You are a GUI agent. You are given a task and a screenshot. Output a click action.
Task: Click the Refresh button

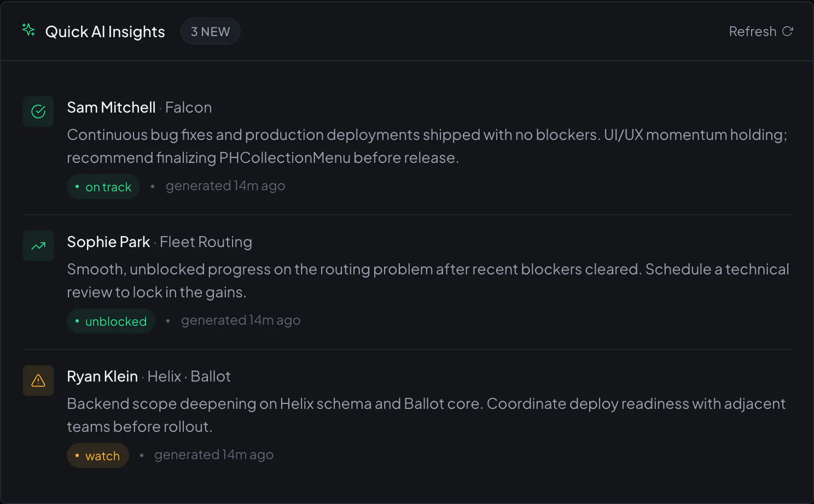pos(761,31)
